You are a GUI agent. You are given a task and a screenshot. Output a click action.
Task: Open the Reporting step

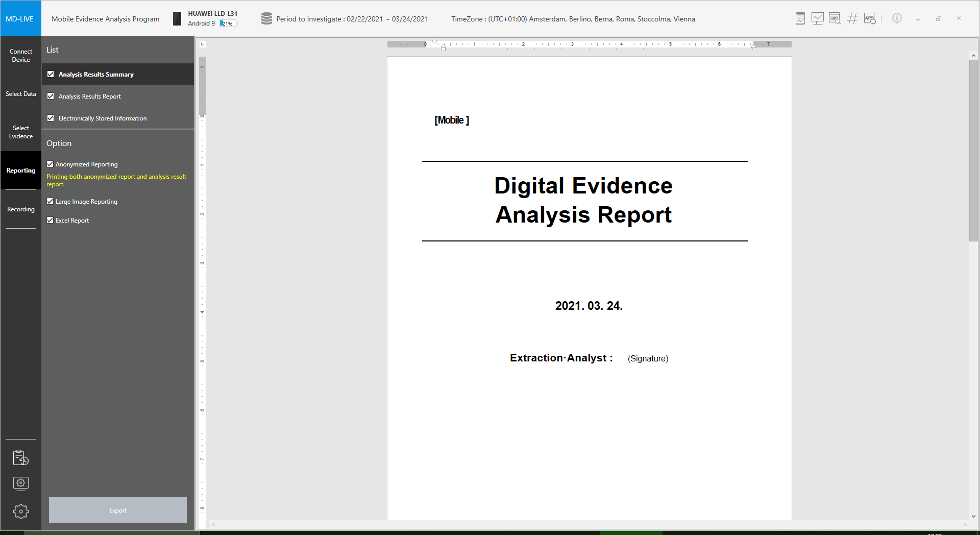pyautogui.click(x=20, y=171)
